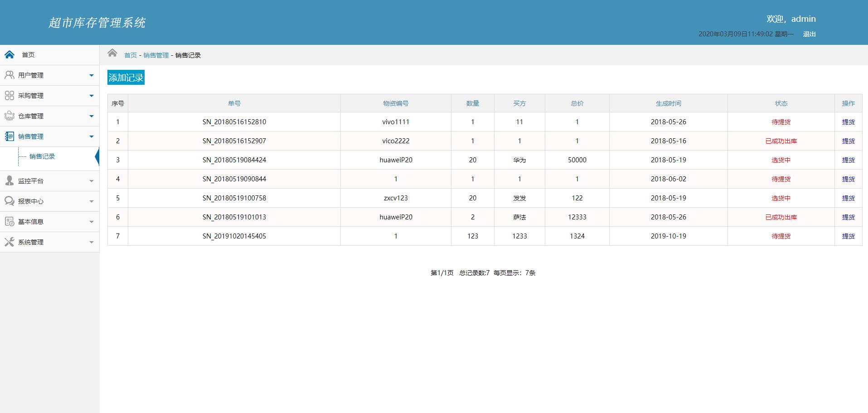
Task: Click the 仓库管理 warehouse icon
Action: click(10, 116)
